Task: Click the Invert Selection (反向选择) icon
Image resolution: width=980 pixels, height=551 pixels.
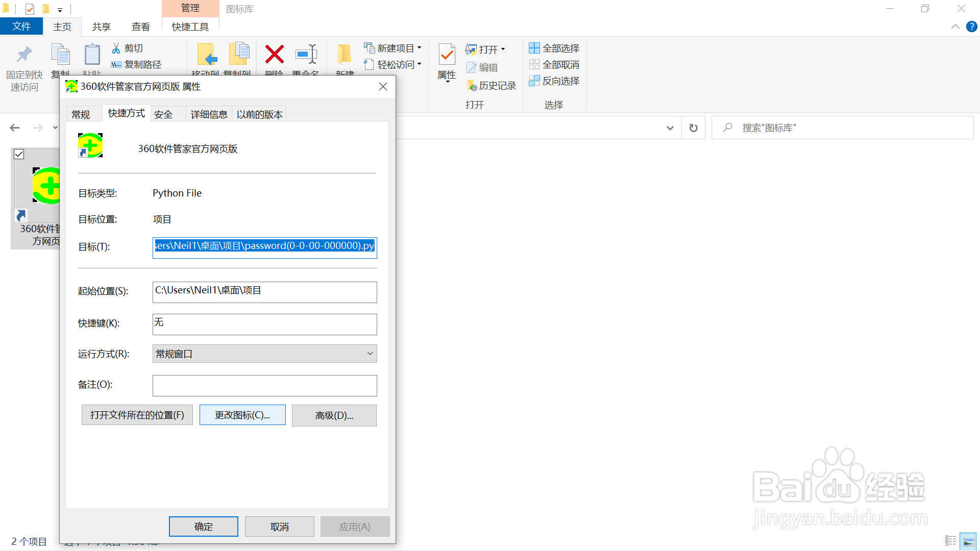Action: click(534, 81)
